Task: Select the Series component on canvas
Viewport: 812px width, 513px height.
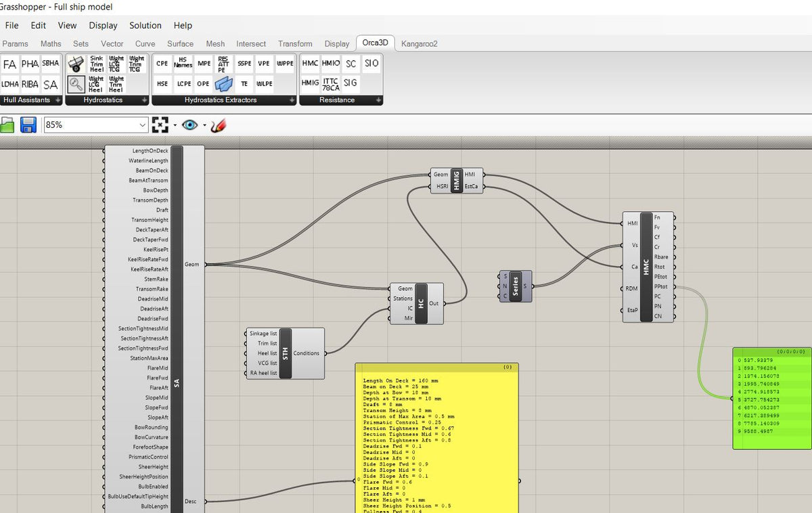Action: coord(515,285)
